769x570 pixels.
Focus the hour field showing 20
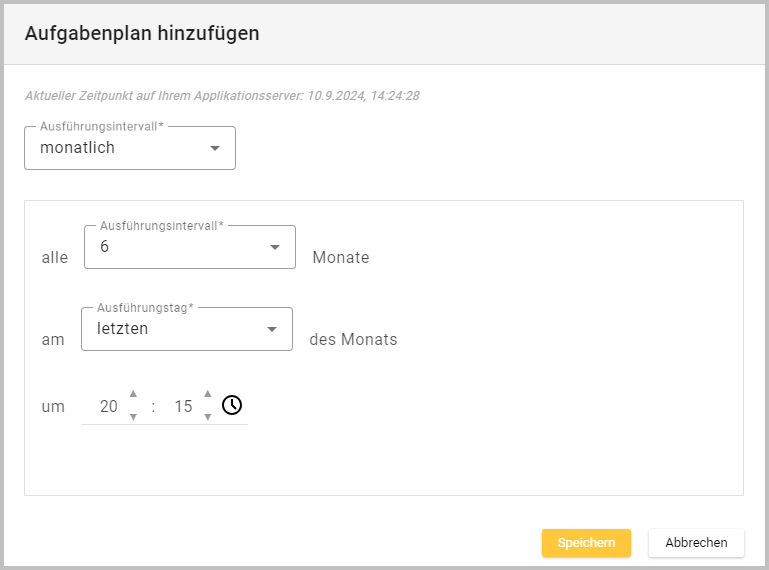pos(108,407)
